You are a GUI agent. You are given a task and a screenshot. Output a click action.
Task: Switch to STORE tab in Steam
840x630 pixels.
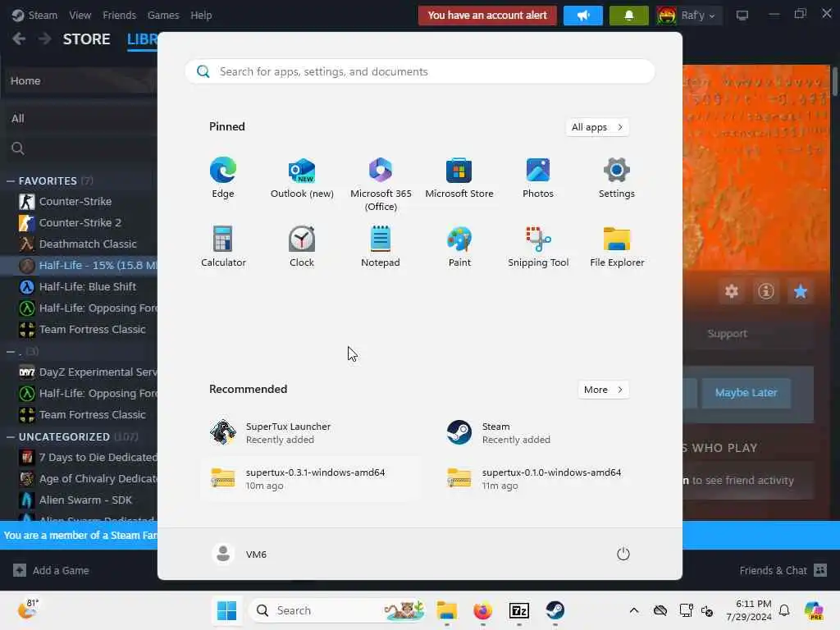86,39
